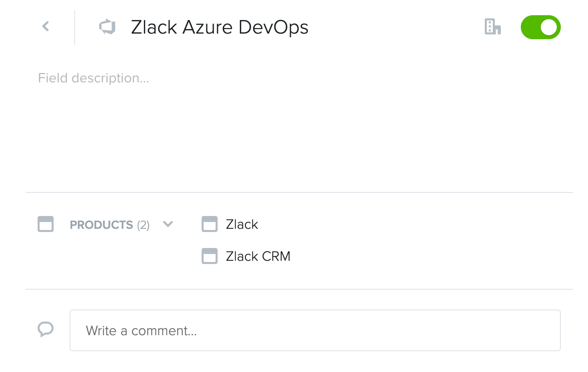Go back using the left chevron arrow
The width and height of the screenshot is (588, 372).
[46, 27]
